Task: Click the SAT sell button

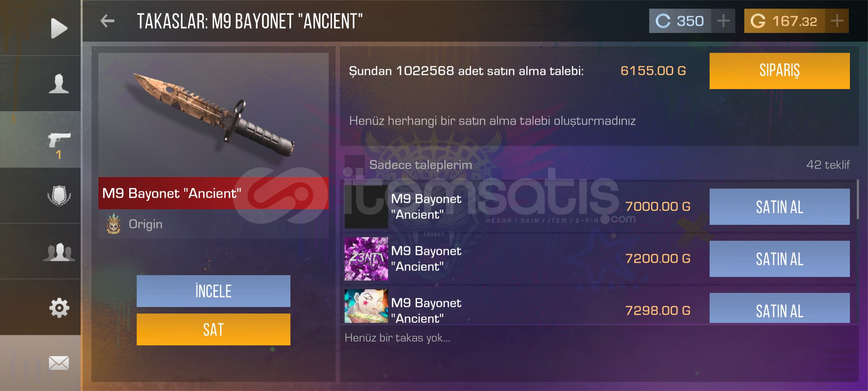Action: [x=213, y=329]
